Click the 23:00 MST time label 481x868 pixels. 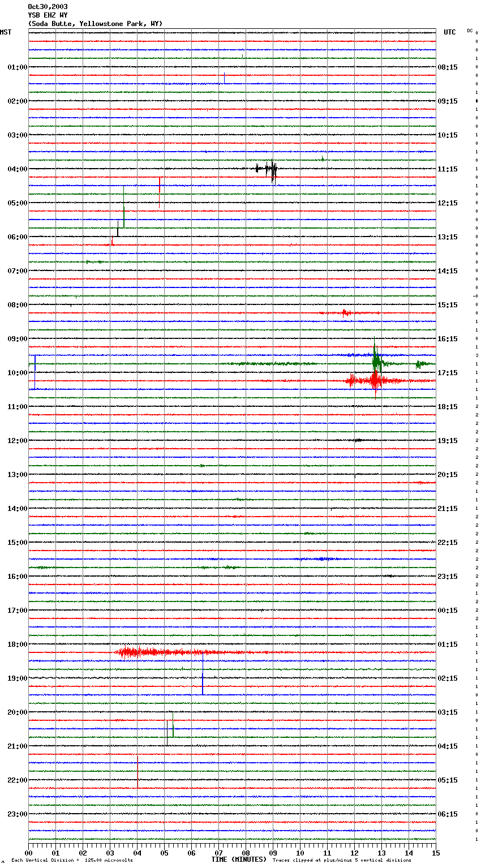click(18, 814)
